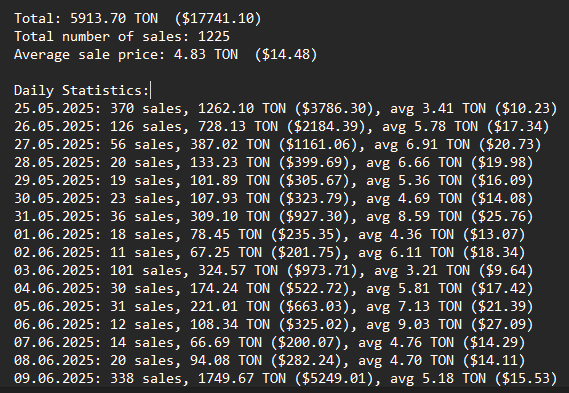Click the 01.06.2025 row with 18 sales
This screenshot has height=393, width=569.
pyautogui.click(x=270, y=235)
